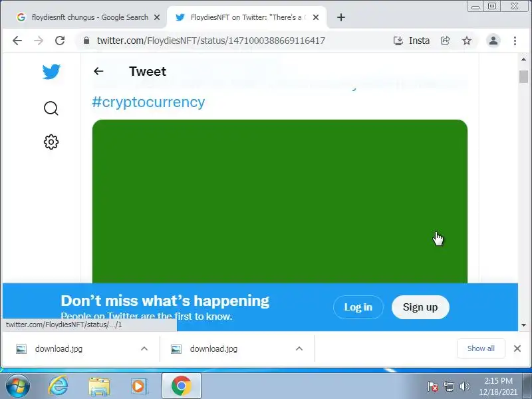
Task: Click the taskbar clock showing 2:15 PM
Action: click(x=498, y=386)
